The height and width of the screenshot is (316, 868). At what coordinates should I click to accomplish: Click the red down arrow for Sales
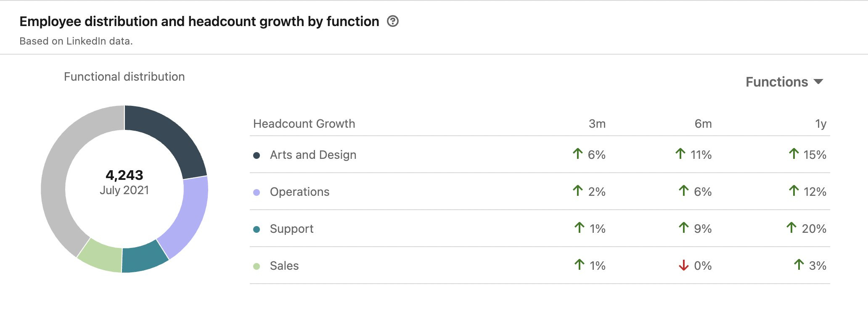click(683, 265)
